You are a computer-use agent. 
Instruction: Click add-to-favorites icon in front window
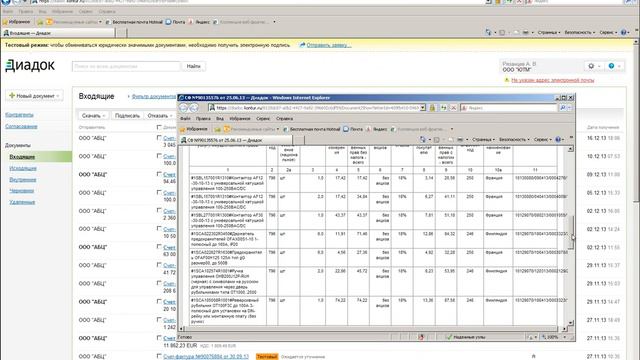218,129
